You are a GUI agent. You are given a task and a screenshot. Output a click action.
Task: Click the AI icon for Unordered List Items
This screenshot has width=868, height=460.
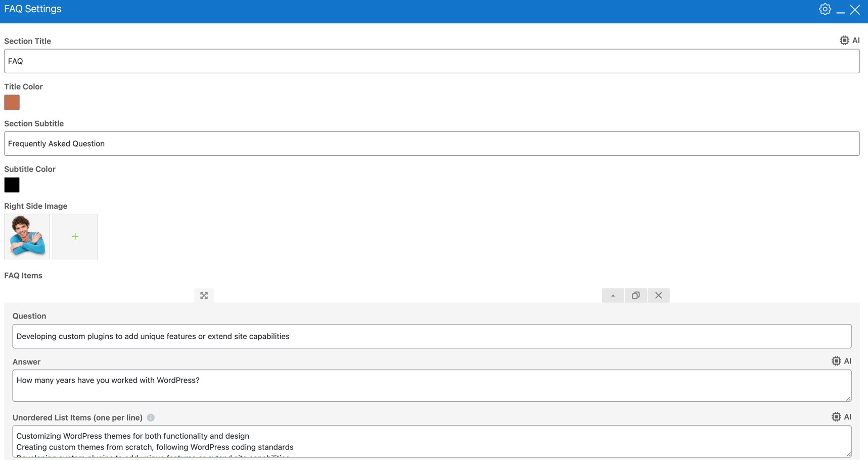(841, 417)
